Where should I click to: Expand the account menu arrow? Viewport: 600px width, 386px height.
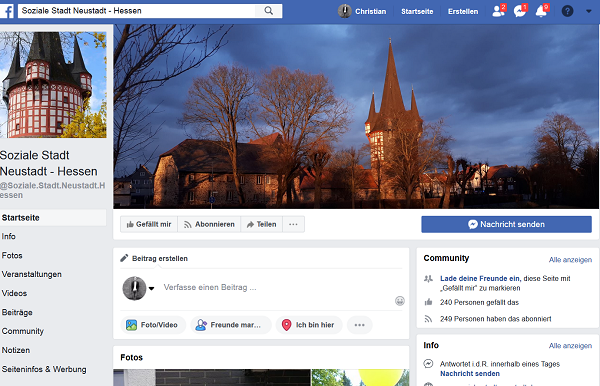coord(589,11)
